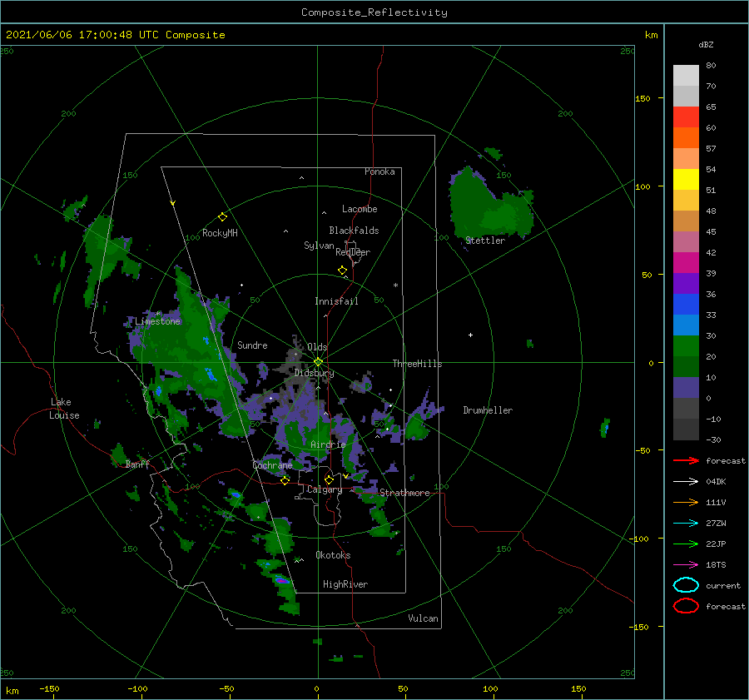Screen dimensions: 749x700
Task: Click the red forecast ellipse legend icon
Action: tap(686, 606)
